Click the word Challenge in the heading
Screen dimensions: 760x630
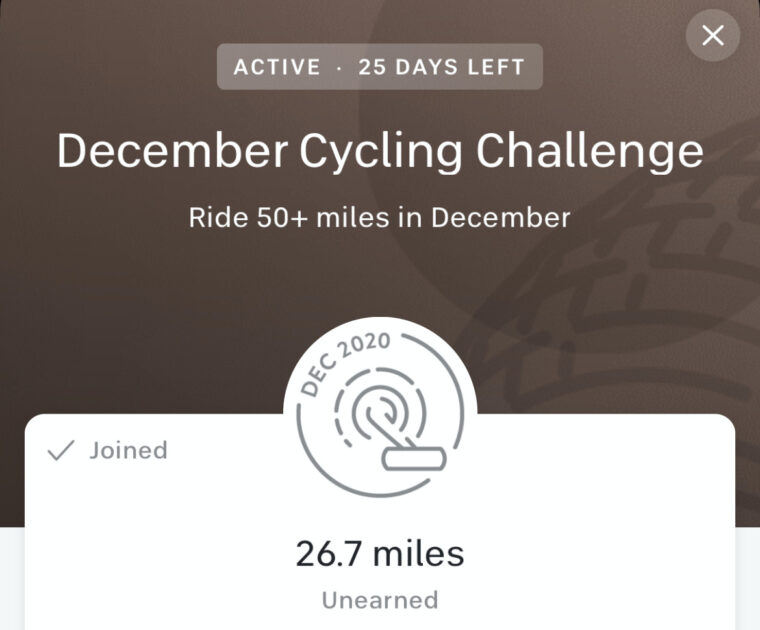coord(589,151)
